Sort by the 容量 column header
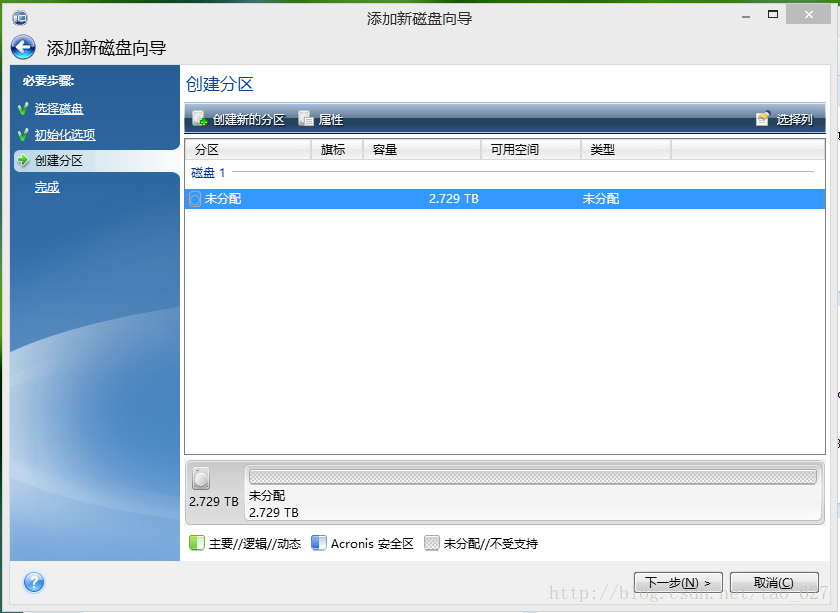 [x=422, y=149]
